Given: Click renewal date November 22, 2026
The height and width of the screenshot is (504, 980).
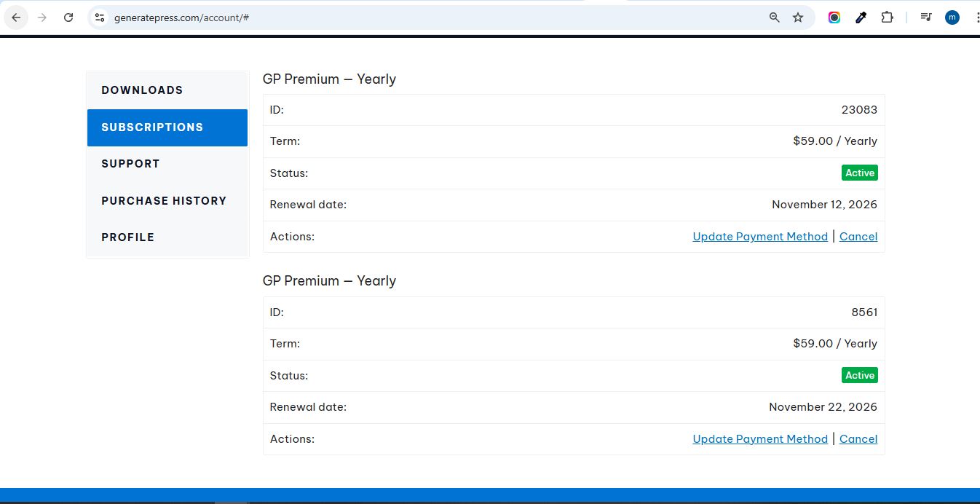Looking at the screenshot, I should 823,407.
